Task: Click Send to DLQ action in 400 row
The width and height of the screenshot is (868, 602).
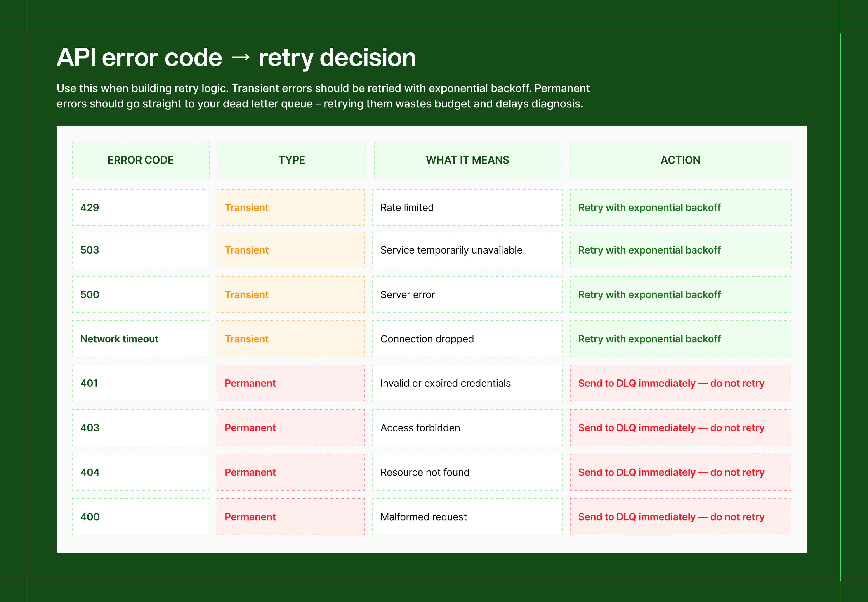Action: point(680,517)
